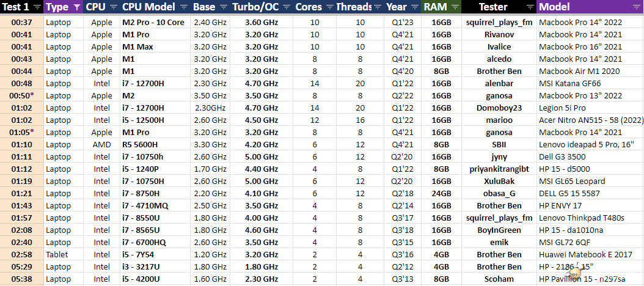Image resolution: width=644 pixels, height=286 pixels.
Task: Select the 00:44 test time cell
Action: [x=22, y=71]
